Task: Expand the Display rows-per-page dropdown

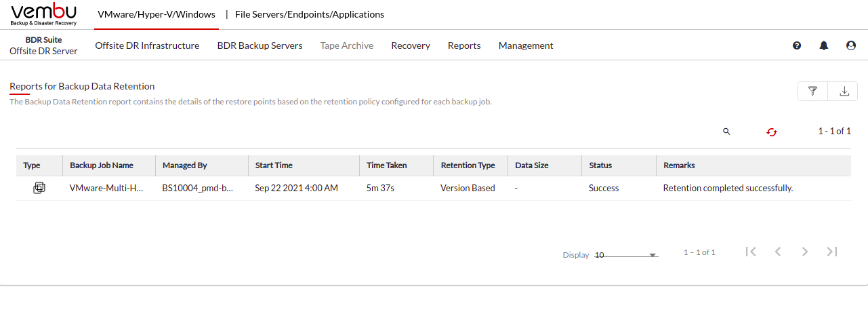Action: (626, 255)
